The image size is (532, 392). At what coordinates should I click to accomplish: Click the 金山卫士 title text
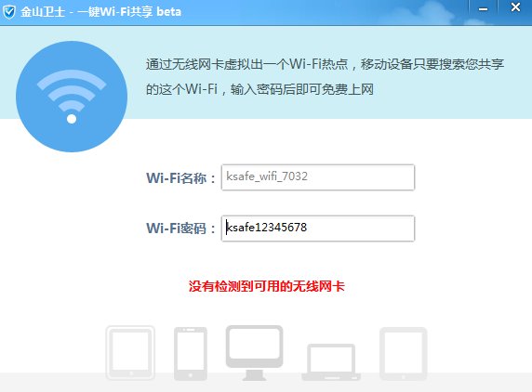click(43, 12)
